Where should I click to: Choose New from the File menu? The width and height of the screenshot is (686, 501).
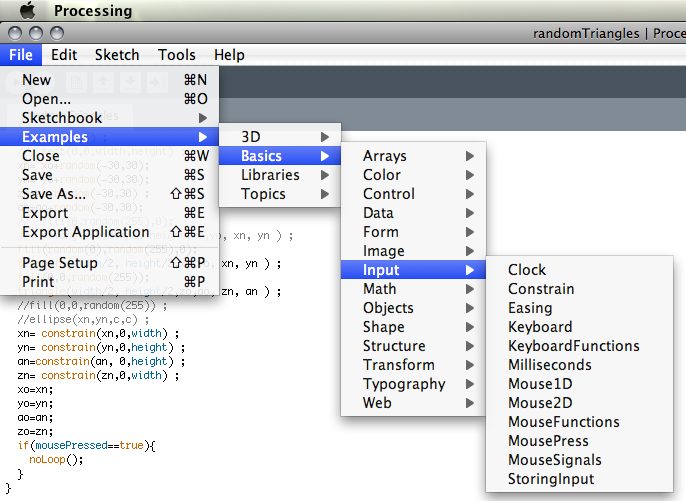(x=109, y=80)
